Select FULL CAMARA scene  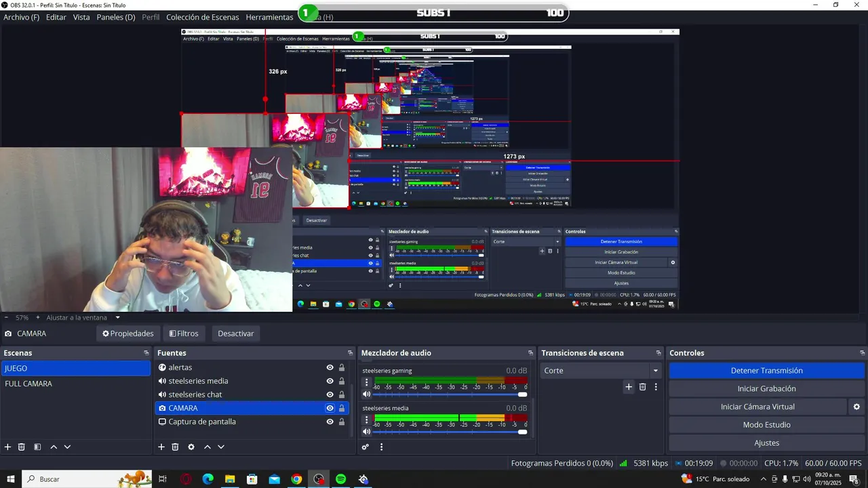(x=76, y=384)
